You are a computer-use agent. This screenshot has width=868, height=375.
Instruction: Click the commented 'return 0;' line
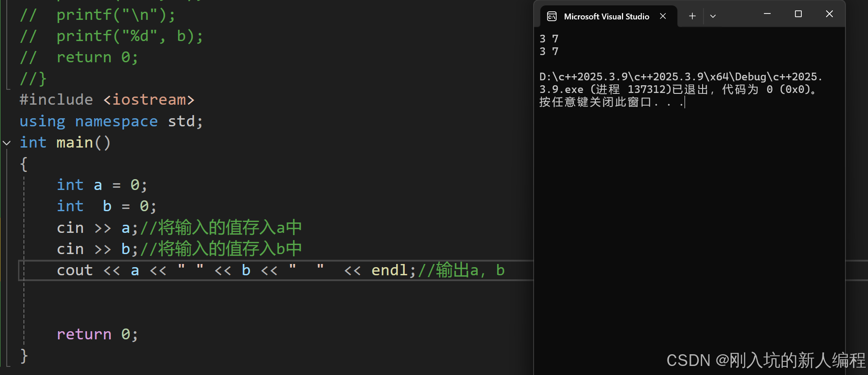click(79, 58)
